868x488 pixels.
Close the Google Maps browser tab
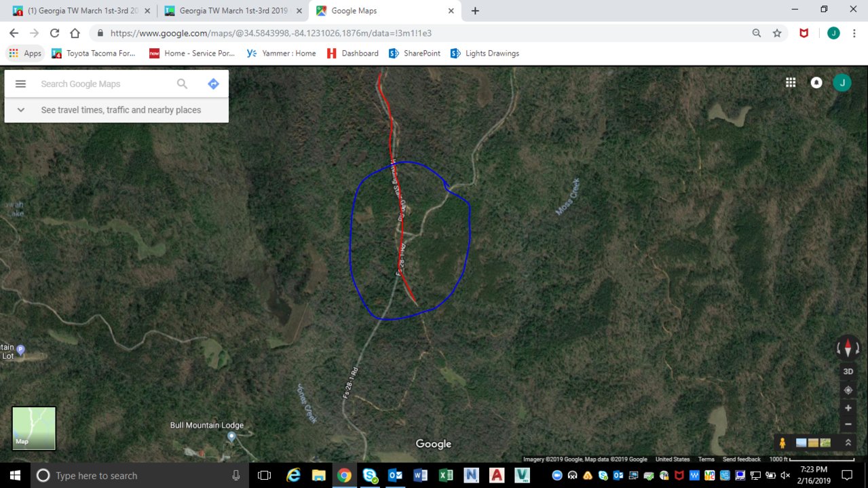coord(451,11)
